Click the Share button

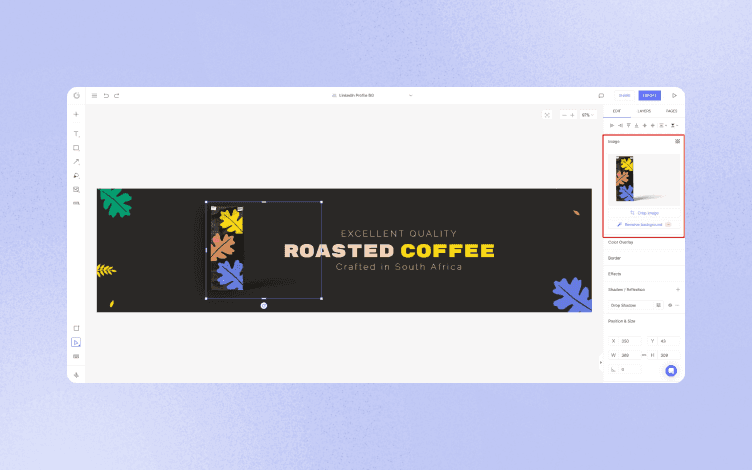[x=624, y=95]
